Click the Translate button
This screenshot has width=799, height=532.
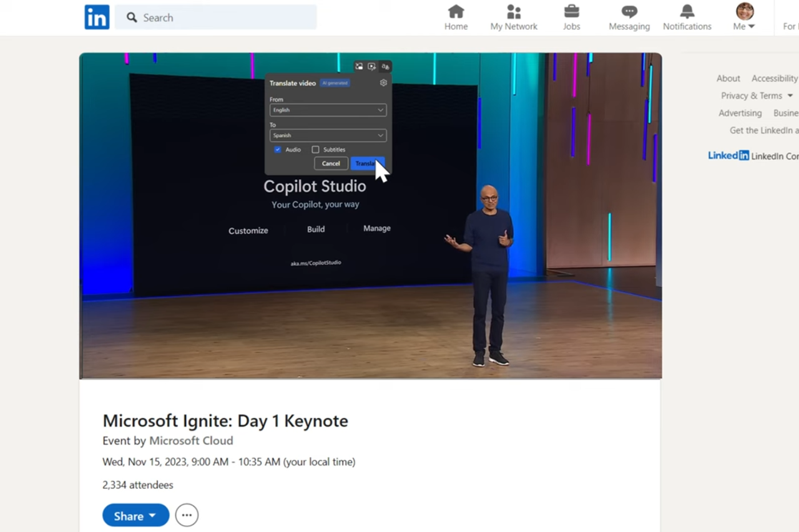[x=366, y=163]
